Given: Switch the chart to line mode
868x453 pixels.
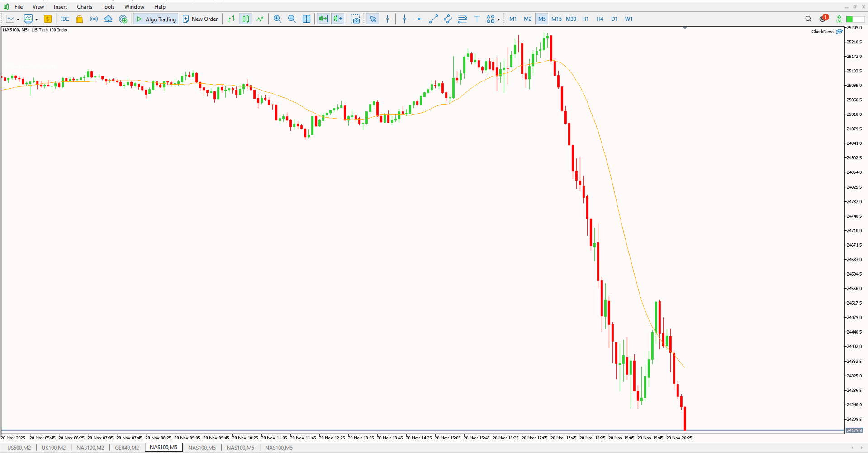Looking at the screenshot, I should pyautogui.click(x=260, y=19).
